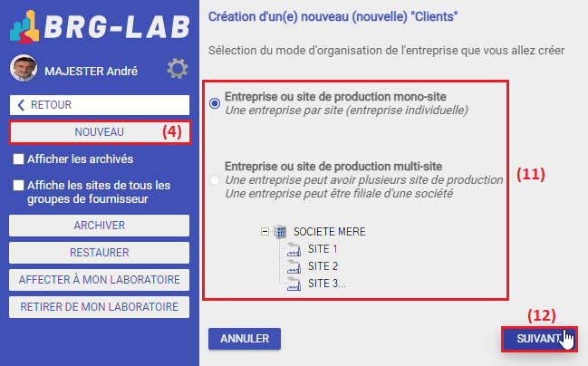The image size is (588, 366).
Task: Enable Afficher les archivés checkbox
Action: (x=18, y=159)
